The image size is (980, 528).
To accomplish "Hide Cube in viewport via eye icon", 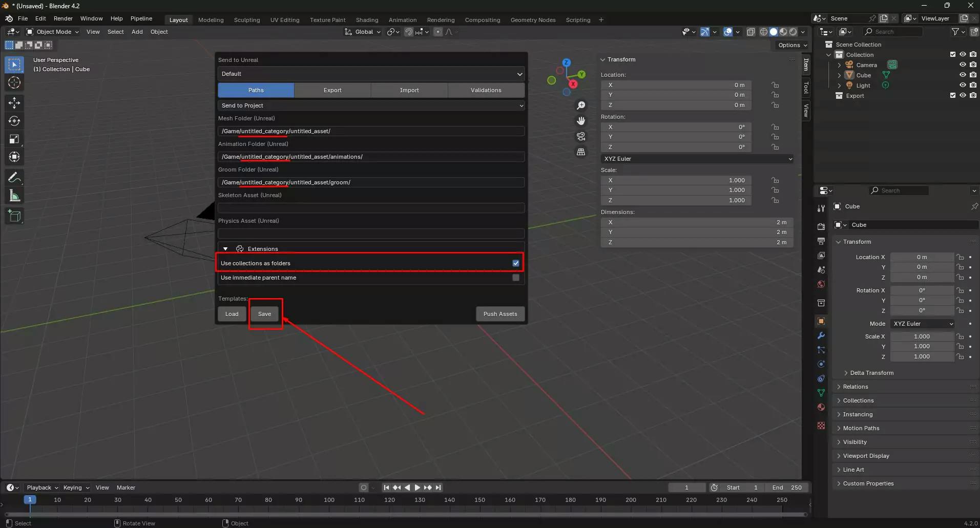I will point(963,75).
